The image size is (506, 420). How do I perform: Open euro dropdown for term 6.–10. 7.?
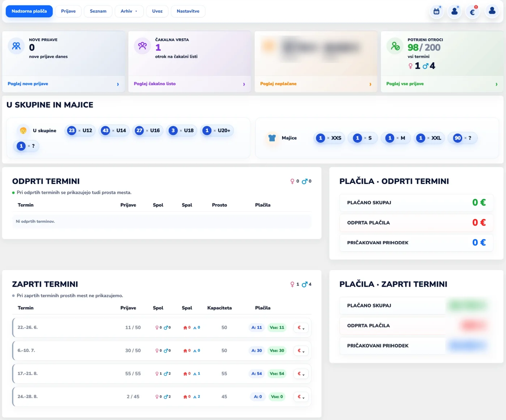[301, 351]
